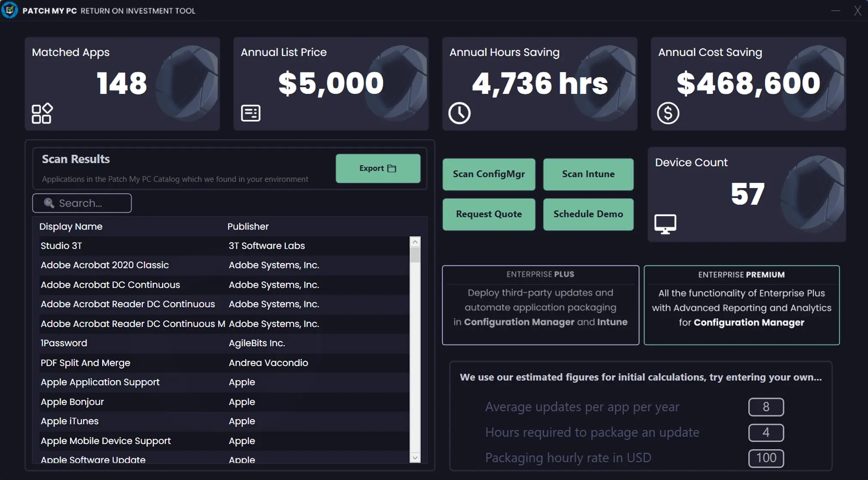This screenshot has width=868, height=480.
Task: Select Apple Application Support row
Action: click(x=224, y=382)
